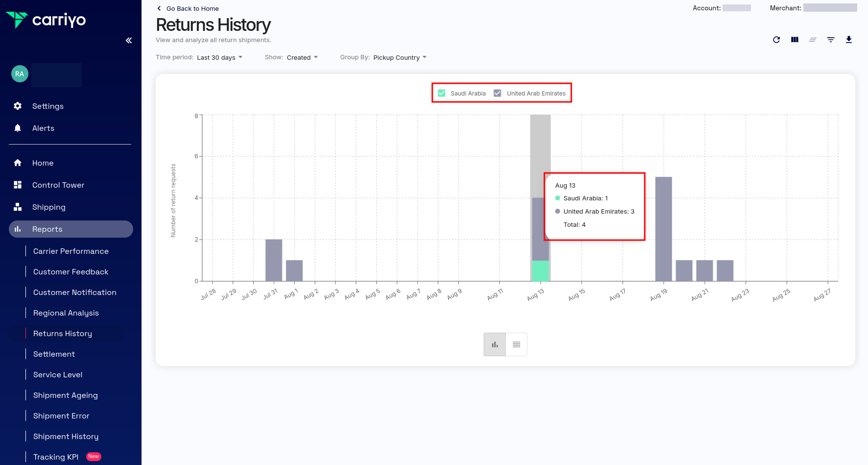The width and height of the screenshot is (868, 465).
Task: Open the Group By dropdown for Pickup Country
Action: tap(400, 57)
